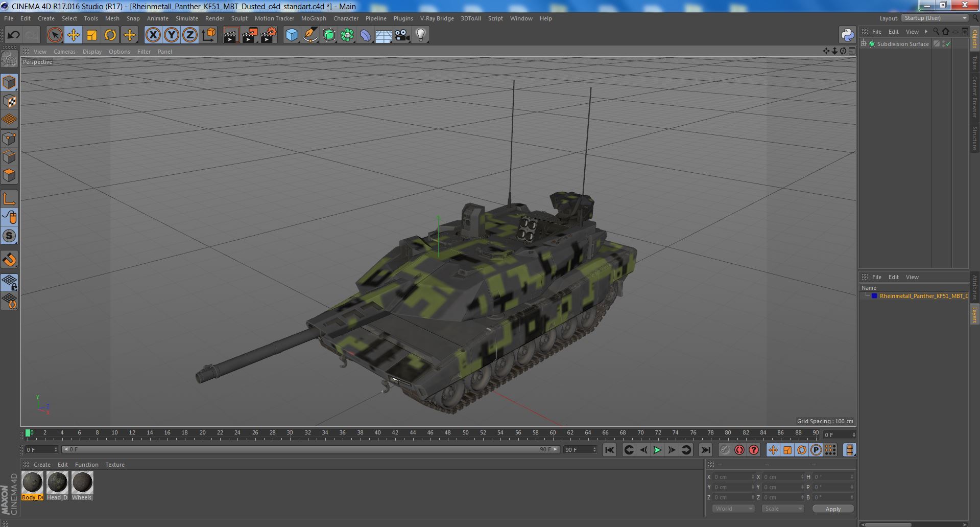Open the Content Browser side tab

[x=974, y=97]
